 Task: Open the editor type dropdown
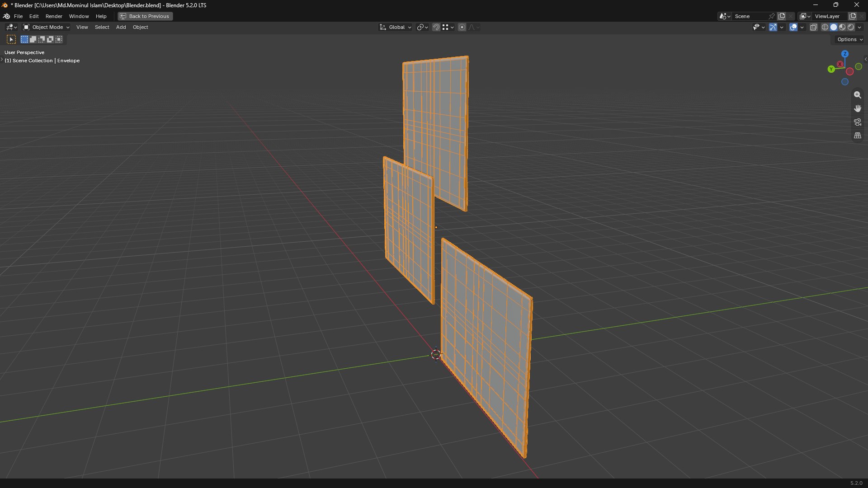[11, 27]
